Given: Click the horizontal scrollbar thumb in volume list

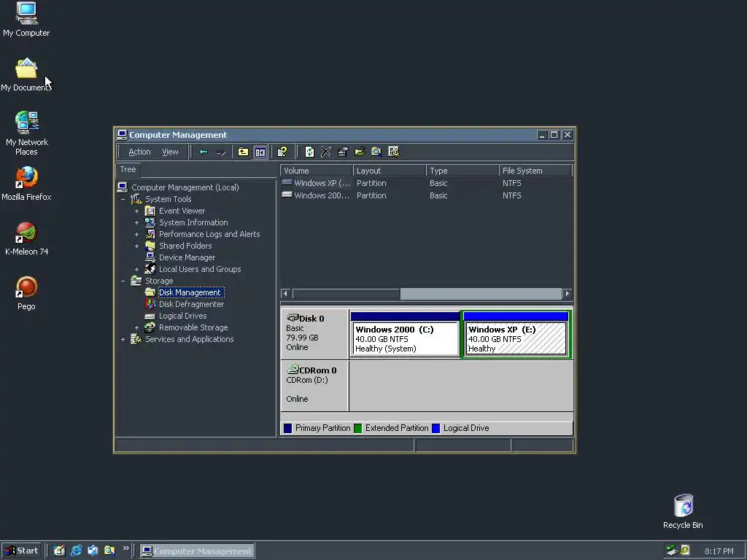Looking at the screenshot, I should coord(347,293).
